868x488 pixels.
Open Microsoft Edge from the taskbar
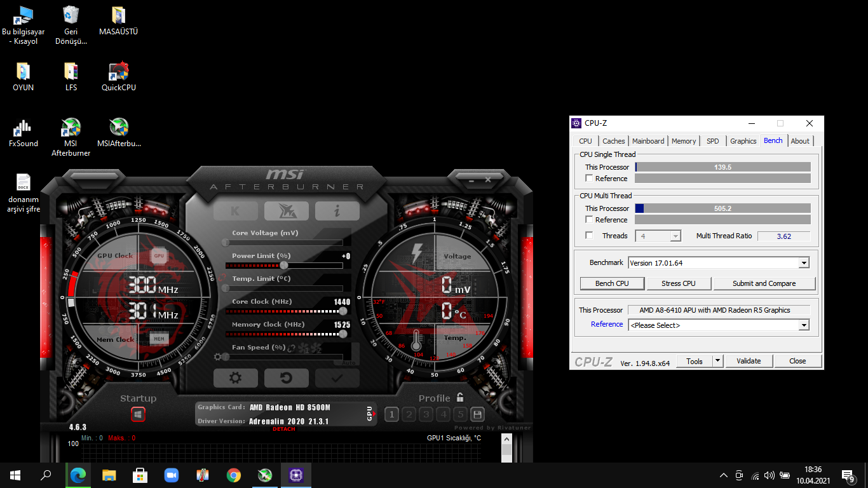click(78, 475)
